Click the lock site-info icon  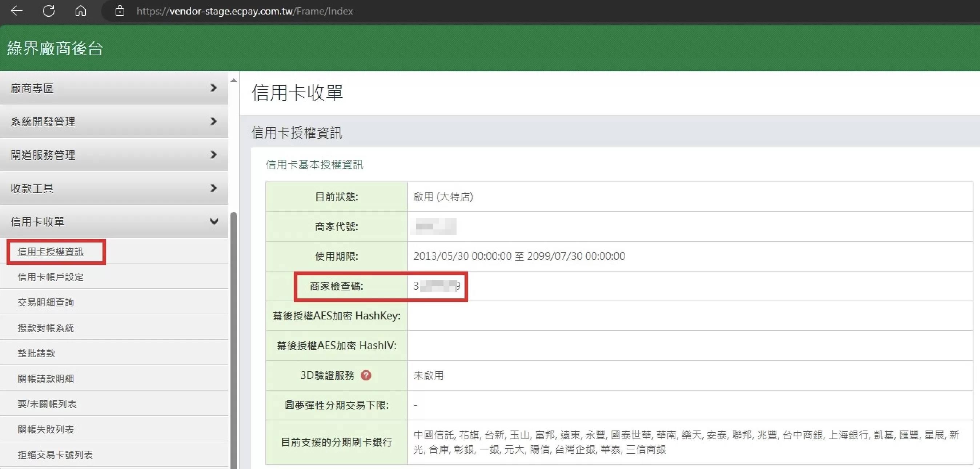(x=120, y=11)
